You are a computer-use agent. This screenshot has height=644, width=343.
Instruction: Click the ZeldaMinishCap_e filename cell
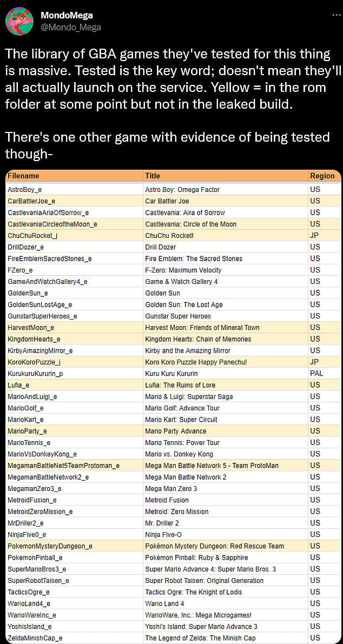click(35, 638)
